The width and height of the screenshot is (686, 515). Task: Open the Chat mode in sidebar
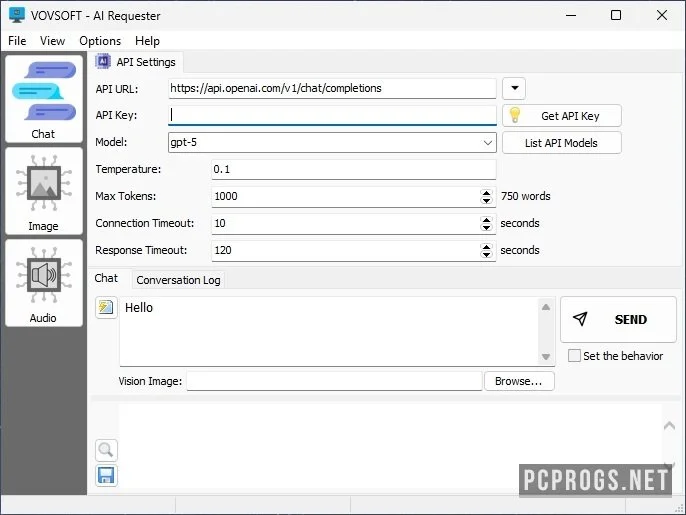44,99
